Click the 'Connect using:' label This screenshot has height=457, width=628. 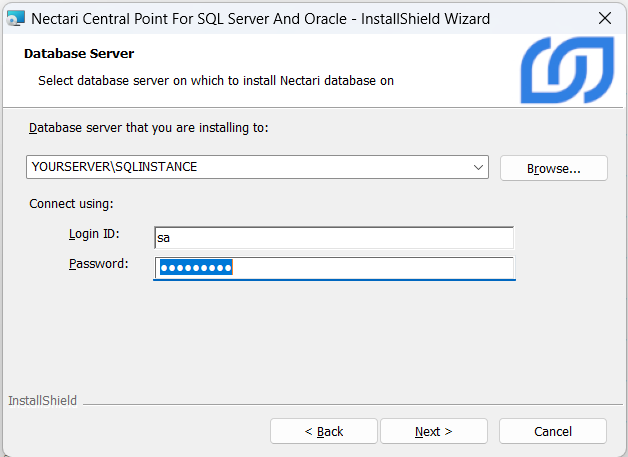click(x=71, y=203)
